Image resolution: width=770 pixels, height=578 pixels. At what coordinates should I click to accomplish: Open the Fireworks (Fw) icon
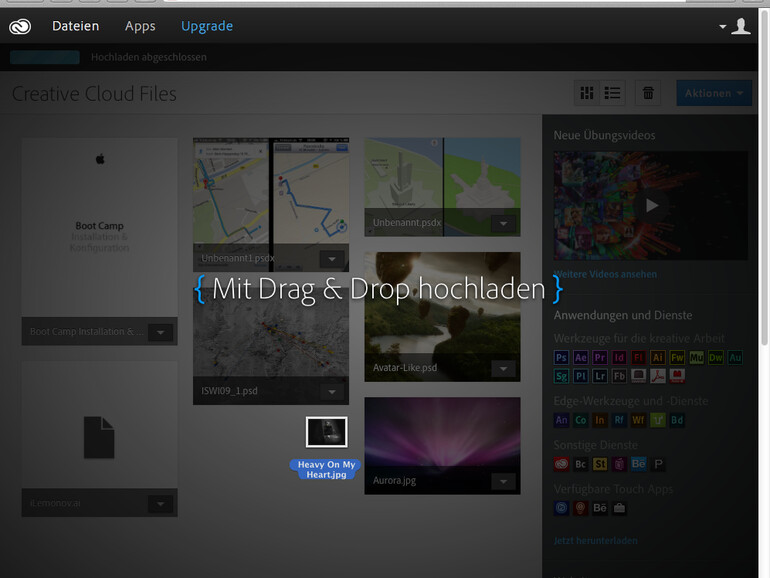point(677,358)
